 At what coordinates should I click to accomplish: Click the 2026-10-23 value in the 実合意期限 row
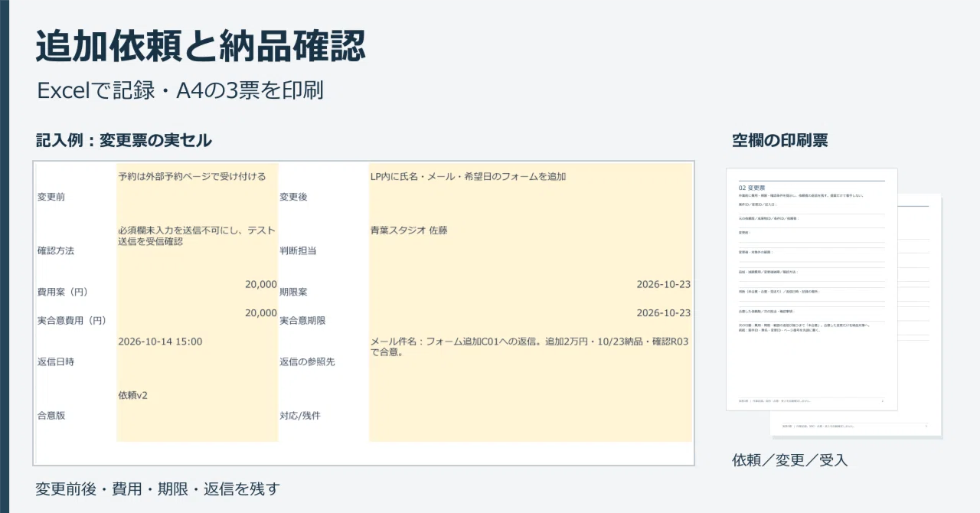click(x=664, y=312)
